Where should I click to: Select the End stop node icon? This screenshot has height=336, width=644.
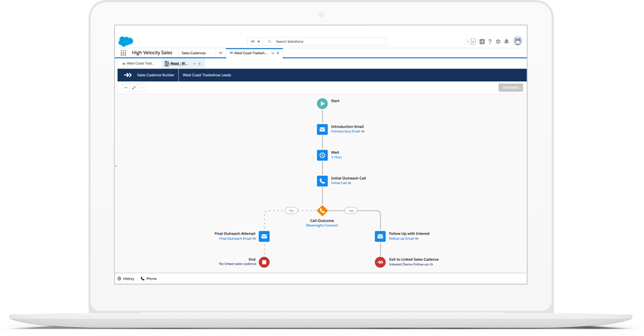[x=265, y=262]
